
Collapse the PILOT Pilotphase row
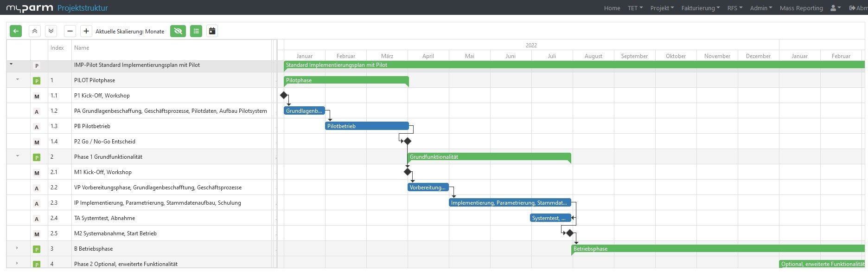[x=18, y=79]
